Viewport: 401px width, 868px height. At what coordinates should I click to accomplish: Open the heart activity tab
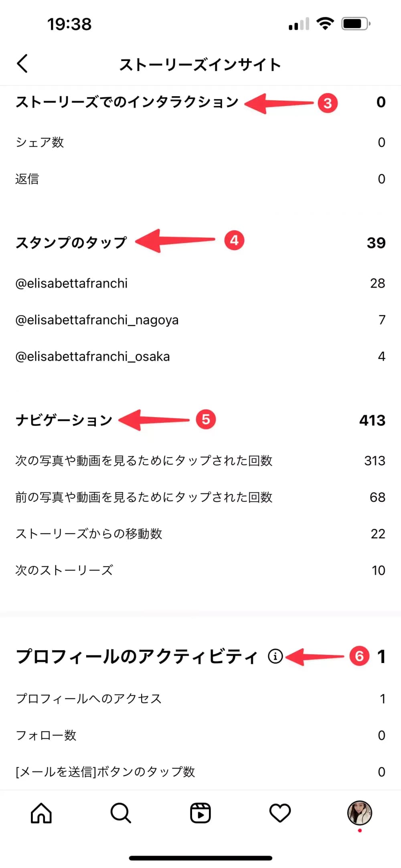280,813
